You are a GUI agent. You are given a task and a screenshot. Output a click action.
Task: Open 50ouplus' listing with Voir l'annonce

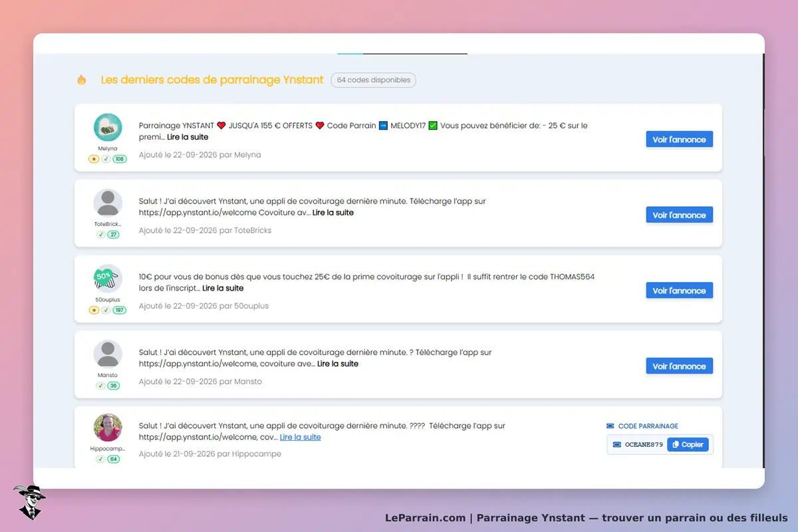coord(679,291)
